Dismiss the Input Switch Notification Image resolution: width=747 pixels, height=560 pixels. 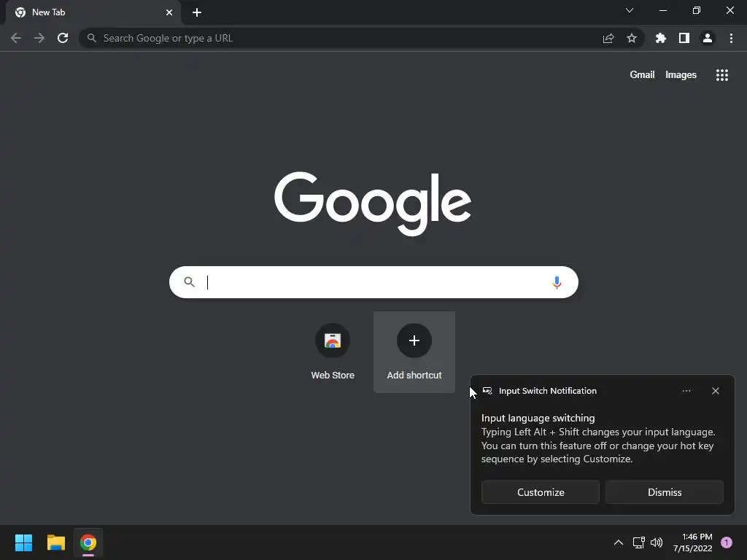pos(665,492)
